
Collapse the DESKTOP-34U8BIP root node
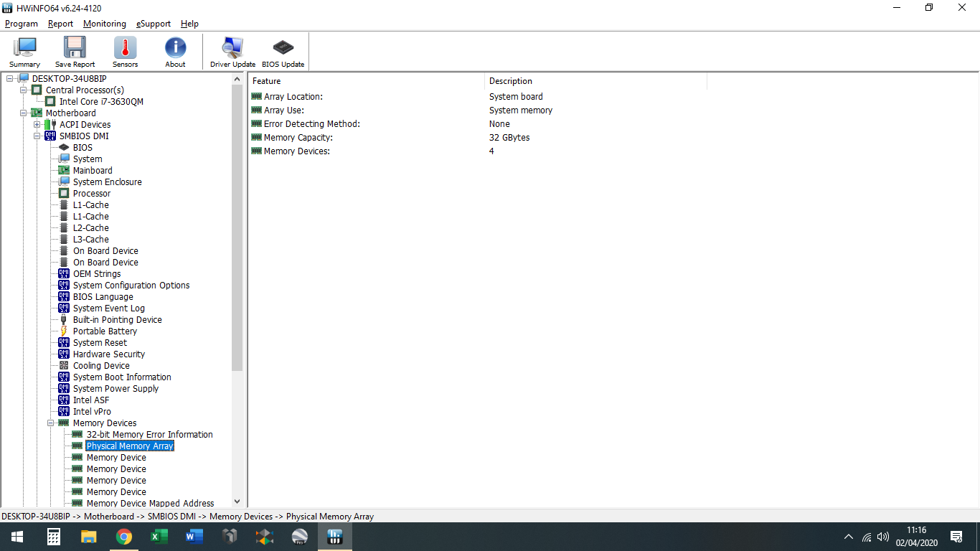pyautogui.click(x=9, y=78)
